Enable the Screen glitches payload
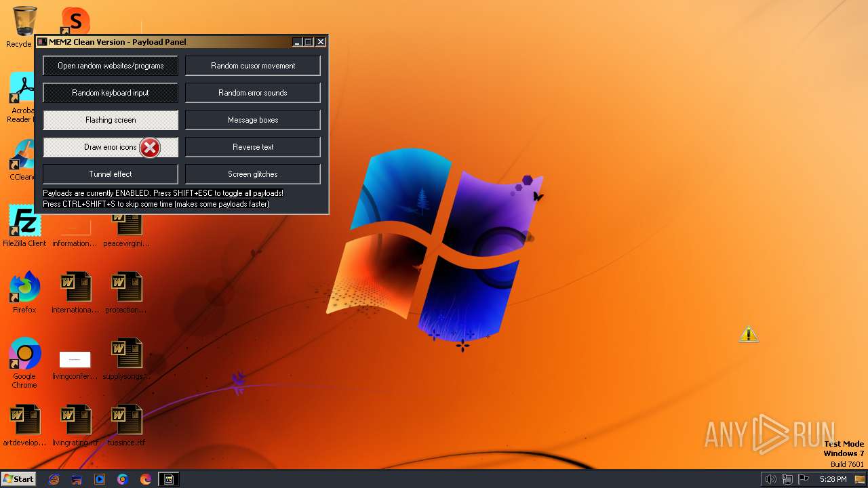Viewport: 868px width, 488px height. click(253, 174)
